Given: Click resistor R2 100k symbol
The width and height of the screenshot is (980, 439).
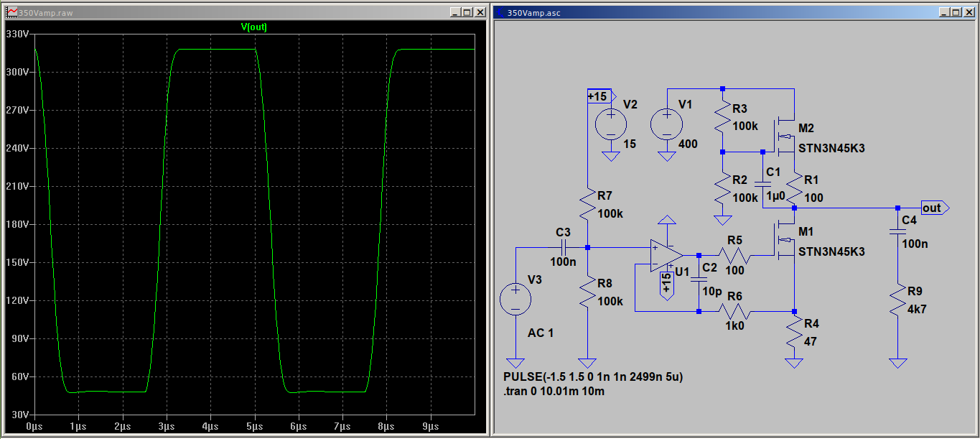Looking at the screenshot, I should click(x=723, y=188).
